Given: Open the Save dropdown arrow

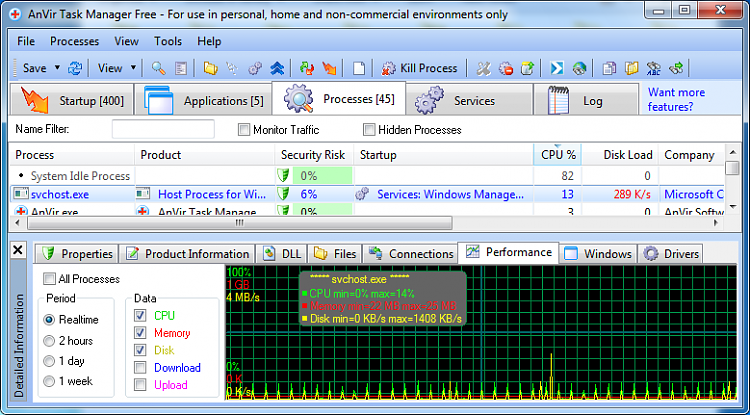Looking at the screenshot, I should click(x=57, y=68).
